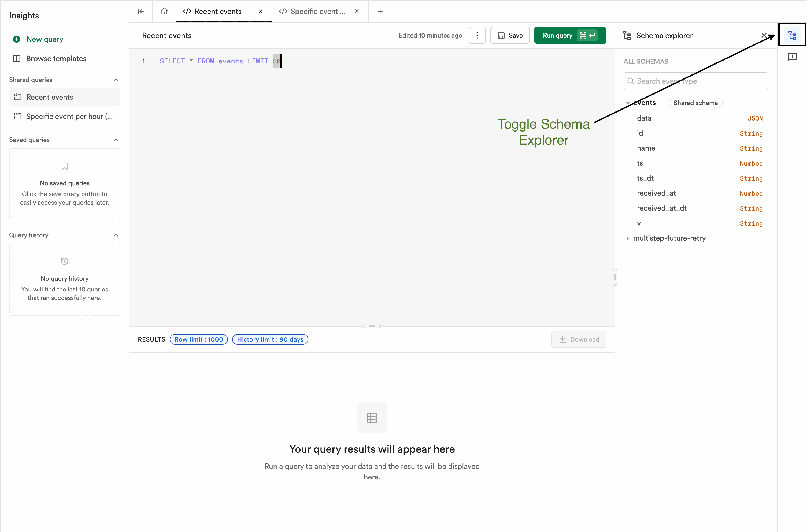Save the Recent events query

[x=510, y=35]
